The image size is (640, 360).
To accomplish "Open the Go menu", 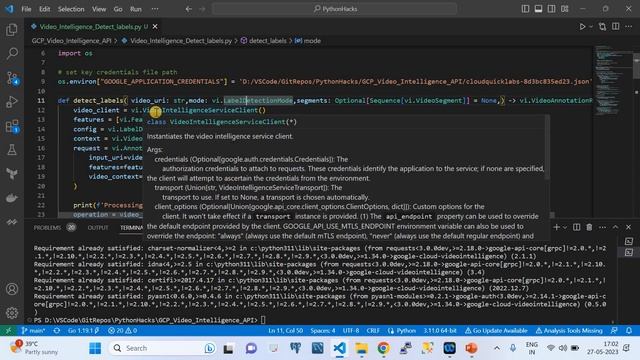I will pos(118,9).
